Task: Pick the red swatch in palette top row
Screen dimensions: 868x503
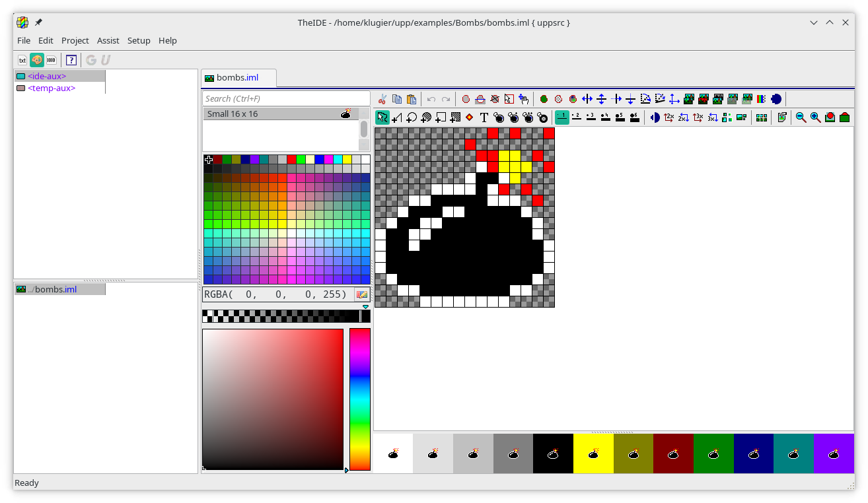Action: 291,159
